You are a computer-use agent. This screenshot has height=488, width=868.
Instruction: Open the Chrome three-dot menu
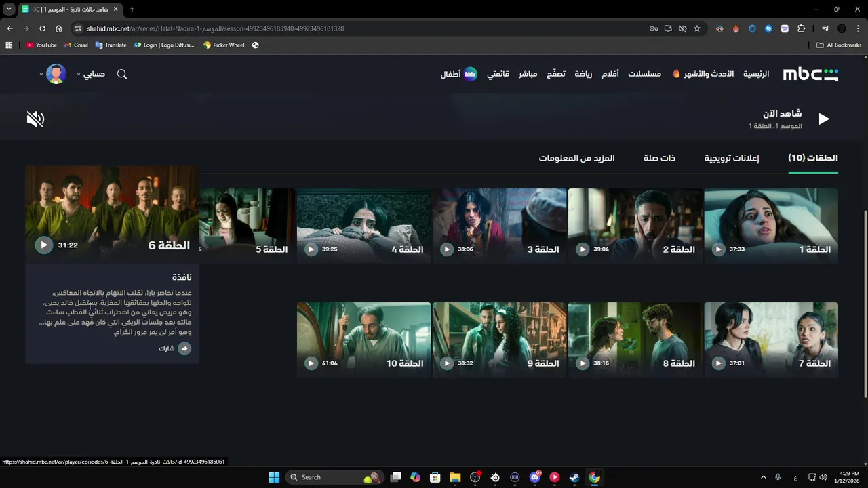(857, 28)
